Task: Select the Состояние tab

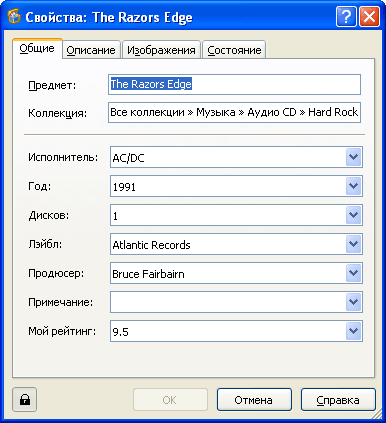Action: [234, 50]
